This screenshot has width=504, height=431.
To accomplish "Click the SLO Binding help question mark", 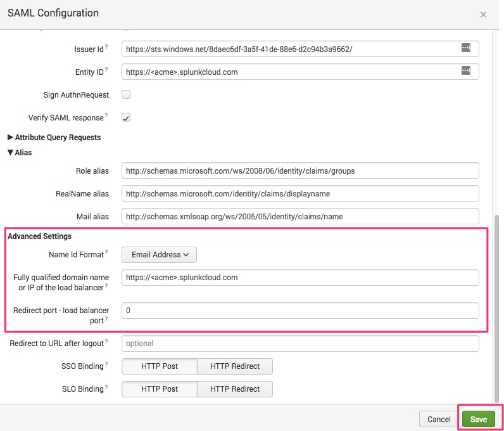I will [x=106, y=386].
